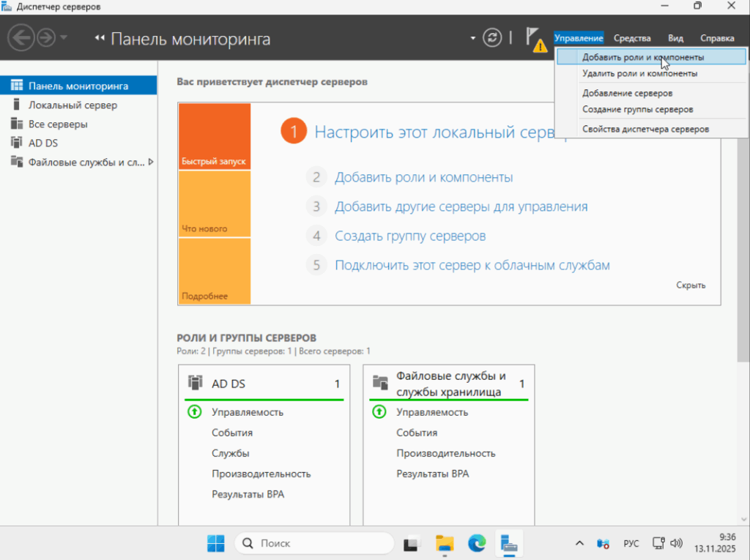This screenshot has height=560, width=750.
Task: Click Файловые службы sidebar icon
Action: (x=17, y=162)
